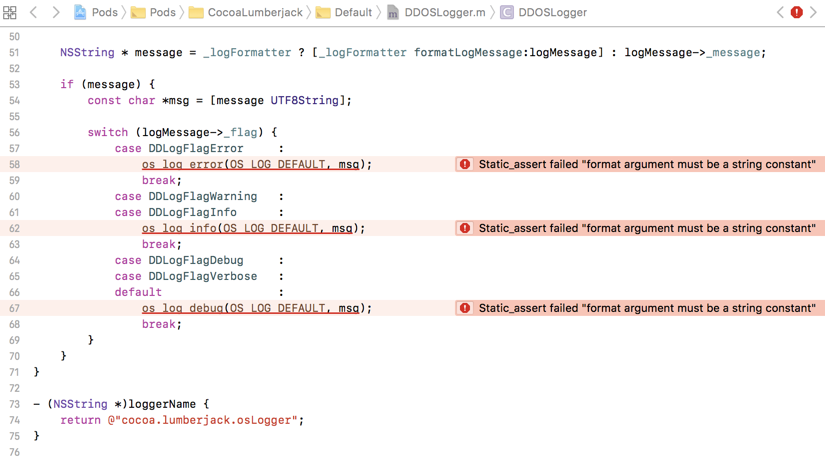Open the related items grid icon
This screenshot has height=458, width=825.
9,12
